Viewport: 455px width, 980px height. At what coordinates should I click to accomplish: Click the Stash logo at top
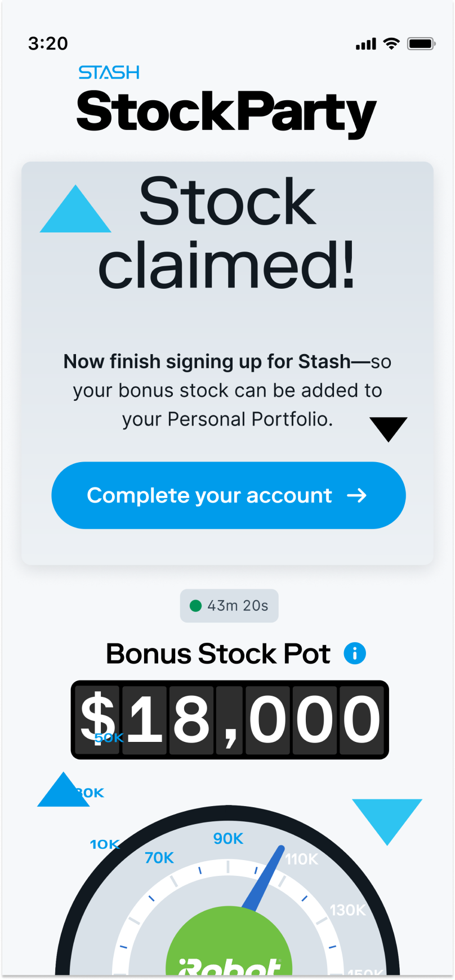tap(109, 73)
